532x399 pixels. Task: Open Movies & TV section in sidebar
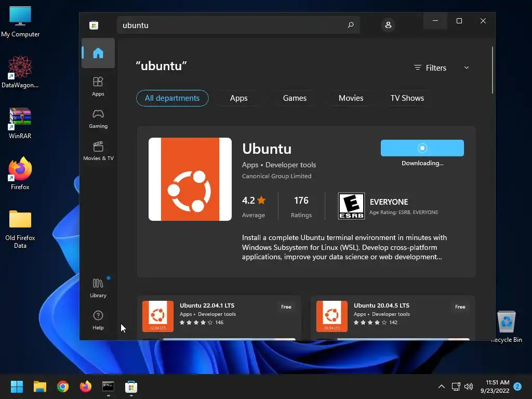point(98,151)
